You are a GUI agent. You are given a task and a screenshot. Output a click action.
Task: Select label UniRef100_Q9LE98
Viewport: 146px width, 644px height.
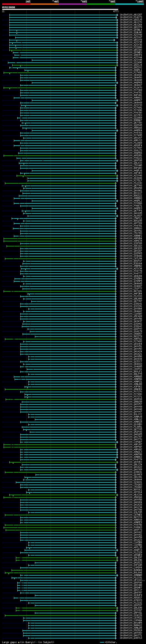pyautogui.click(x=131, y=608)
